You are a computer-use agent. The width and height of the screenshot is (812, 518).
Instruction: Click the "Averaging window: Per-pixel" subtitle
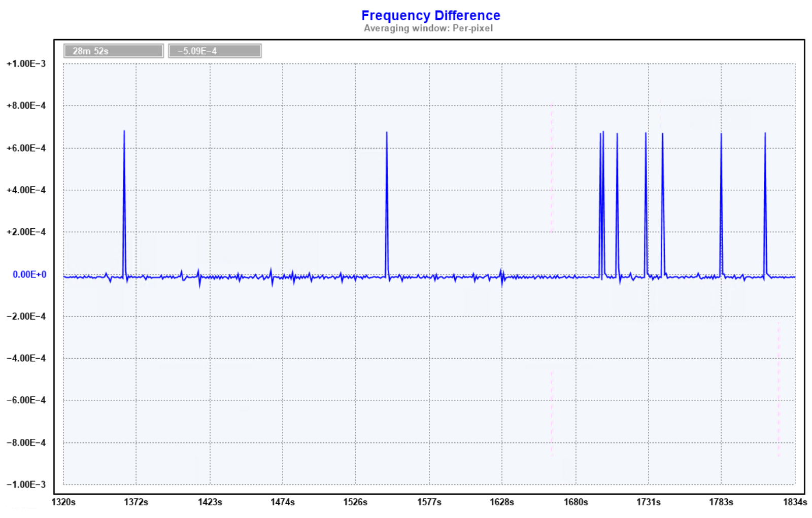[x=428, y=28]
